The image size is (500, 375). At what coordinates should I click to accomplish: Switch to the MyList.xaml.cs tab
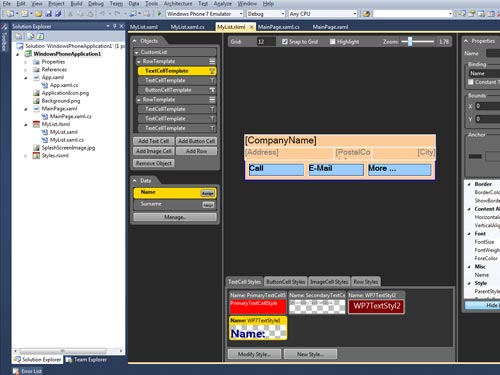tap(187, 27)
